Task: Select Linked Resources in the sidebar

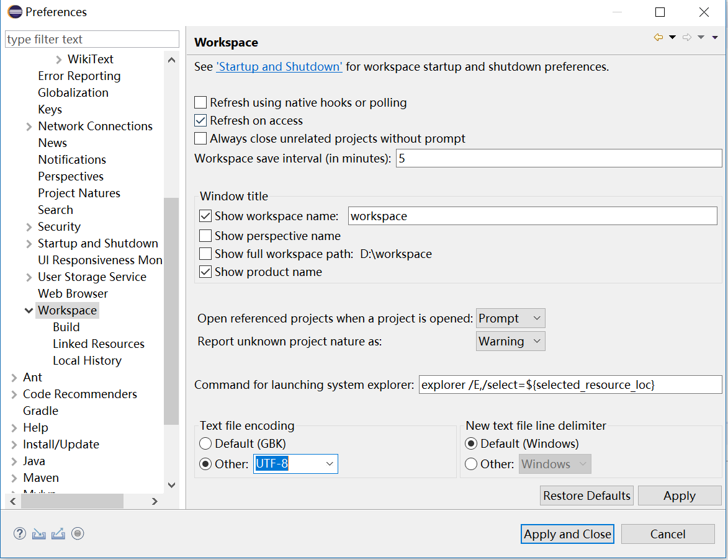Action: [x=98, y=343]
